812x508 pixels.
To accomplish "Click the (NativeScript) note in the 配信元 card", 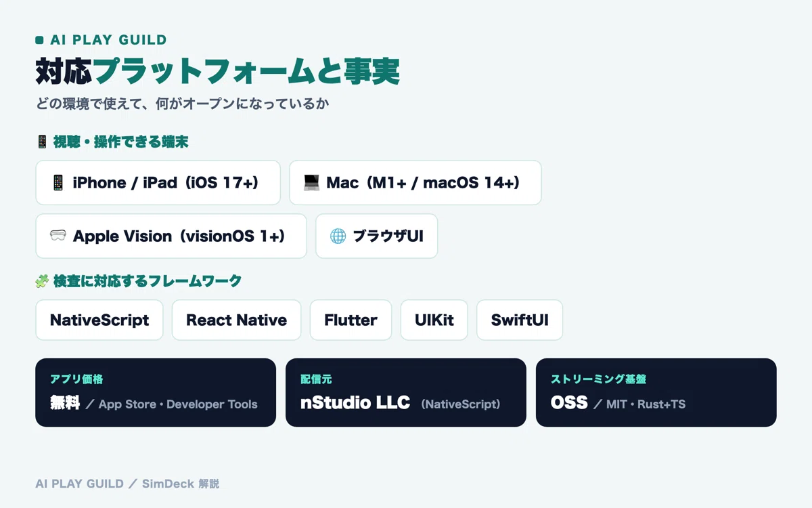I will pyautogui.click(x=461, y=404).
